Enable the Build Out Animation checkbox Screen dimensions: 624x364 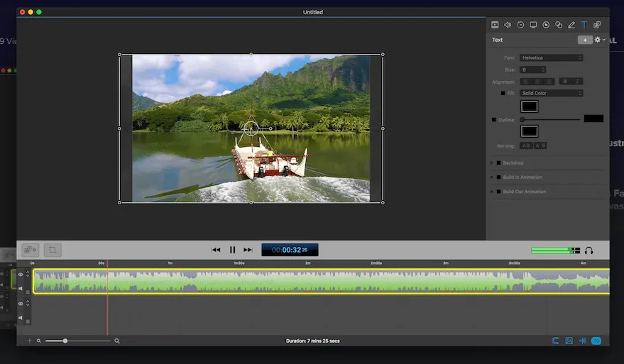pyautogui.click(x=498, y=192)
